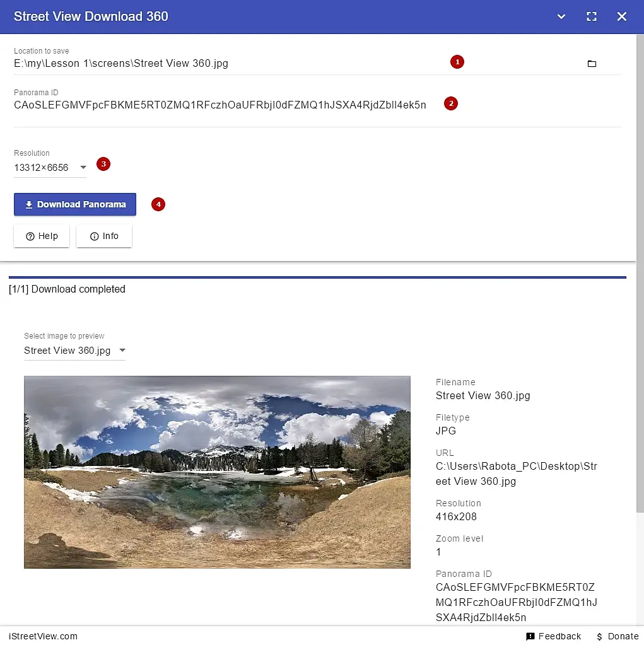Click the red step 2 marker
The image size is (644, 645).
click(x=450, y=103)
